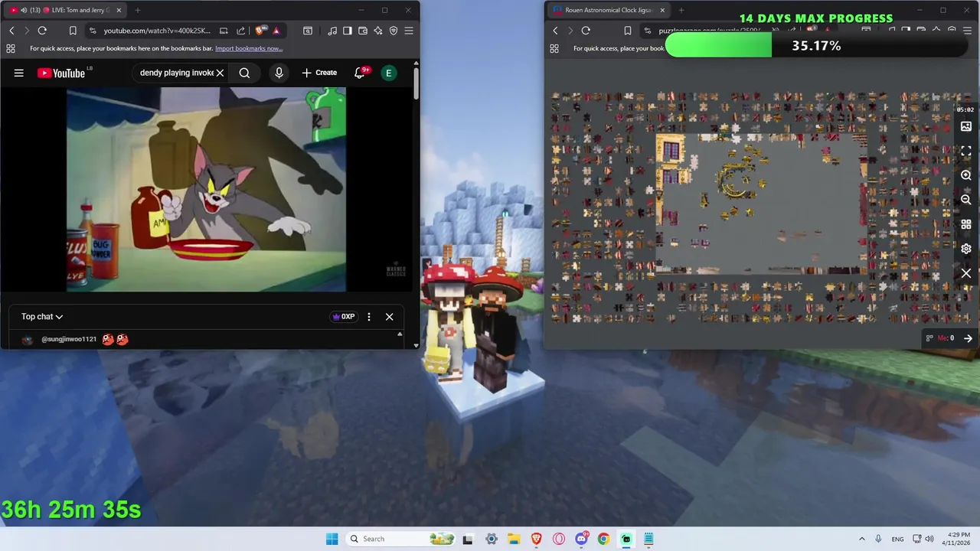The width and height of the screenshot is (980, 551).
Task: Open the Brave main menu in YouTube window
Action: pyautogui.click(x=409, y=31)
